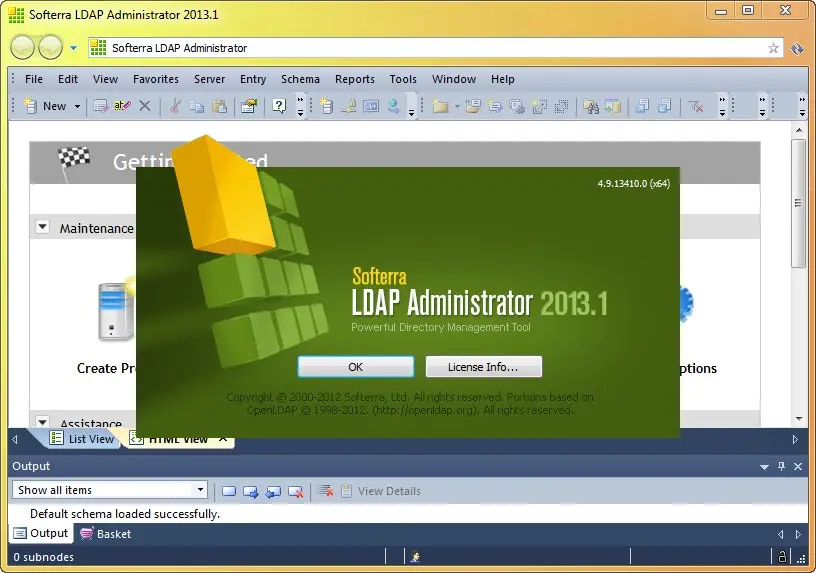
Task: Click the filter with red X toolbar icon
Action: coord(695,106)
